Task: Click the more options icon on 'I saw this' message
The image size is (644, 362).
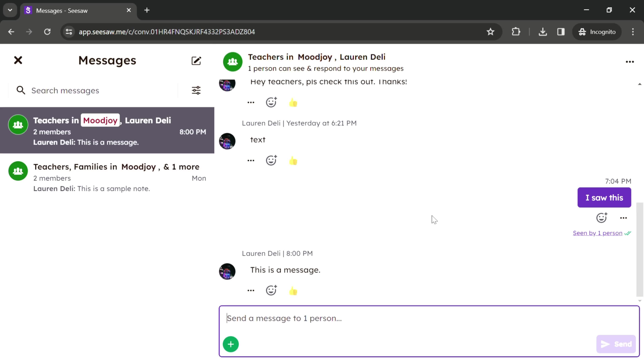Action: pos(624,217)
